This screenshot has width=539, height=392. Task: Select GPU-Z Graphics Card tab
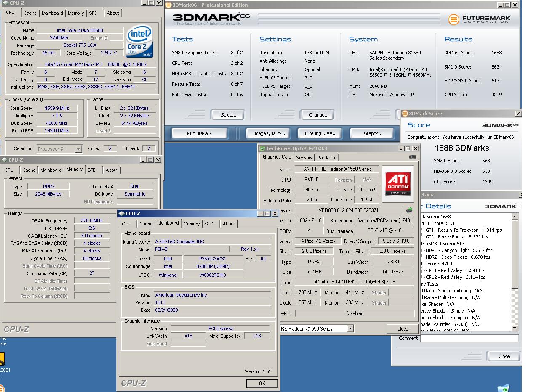tap(277, 157)
